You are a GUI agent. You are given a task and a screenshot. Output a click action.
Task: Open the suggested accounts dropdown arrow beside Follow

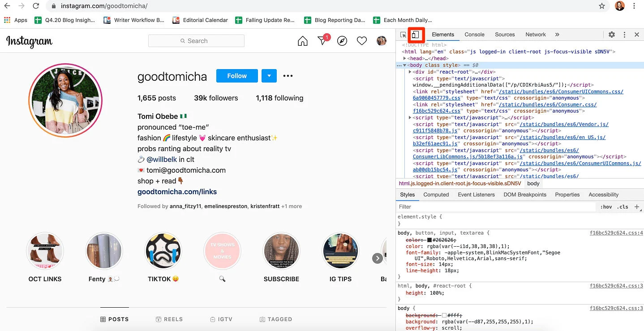point(269,76)
